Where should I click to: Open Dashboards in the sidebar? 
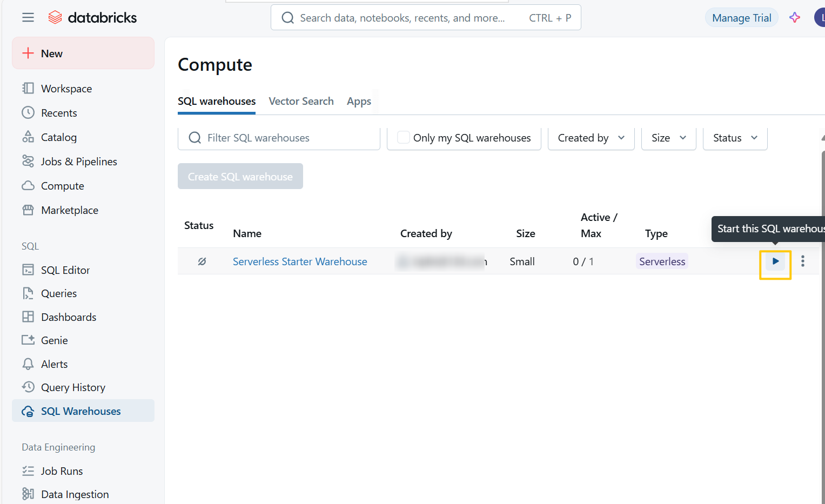tap(83, 317)
